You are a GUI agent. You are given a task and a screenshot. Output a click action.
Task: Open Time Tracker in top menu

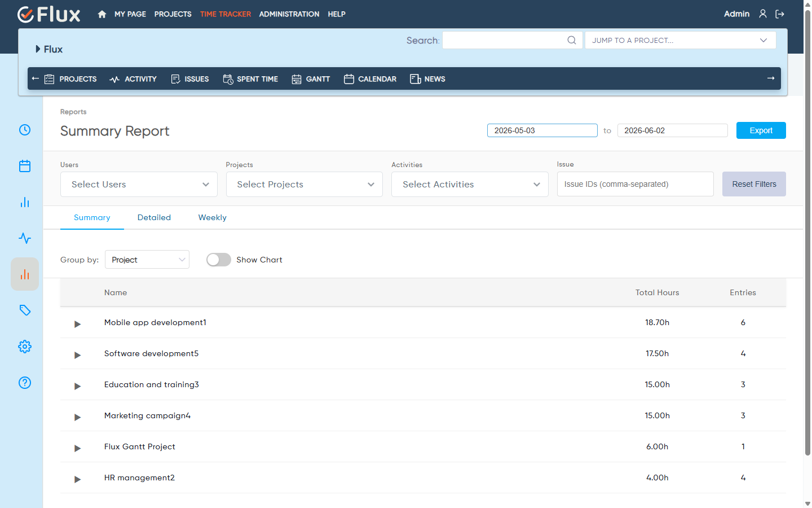tap(226, 14)
